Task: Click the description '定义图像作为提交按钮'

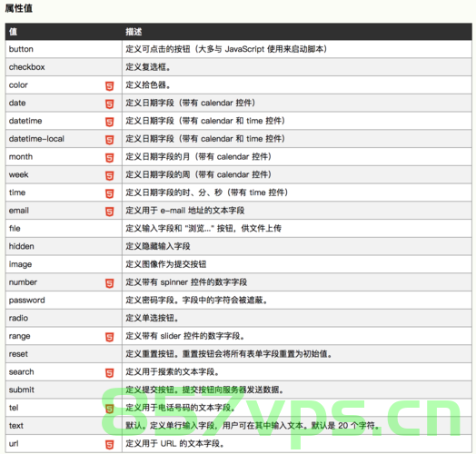Action: click(x=166, y=264)
